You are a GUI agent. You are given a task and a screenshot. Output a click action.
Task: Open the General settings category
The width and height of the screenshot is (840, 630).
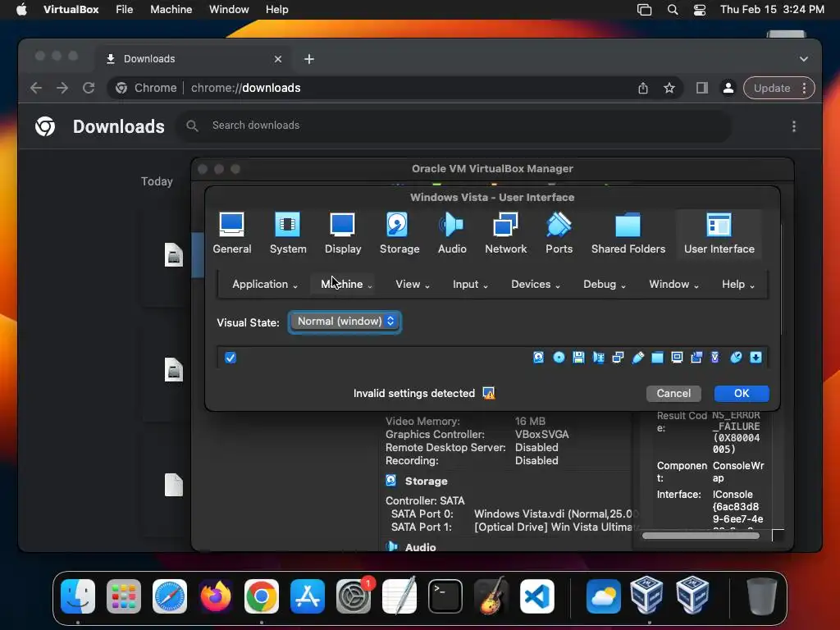tap(231, 234)
